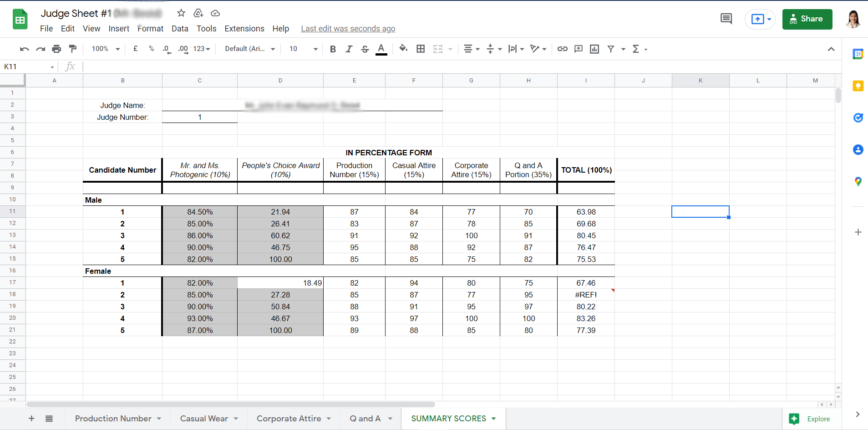Click the Create a filter icon
Viewport: 868px width, 430px height.
(611, 49)
